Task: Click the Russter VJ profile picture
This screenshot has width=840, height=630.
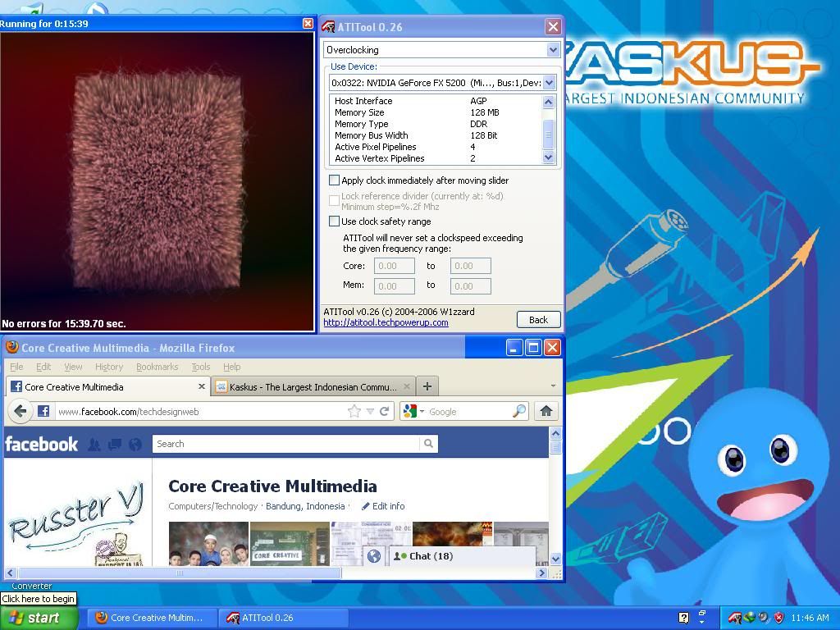Action: [x=78, y=524]
